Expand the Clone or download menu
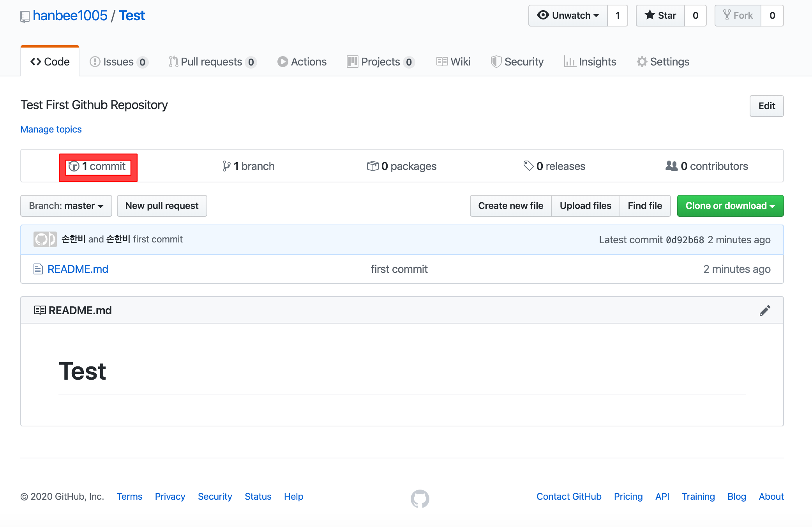 [x=730, y=206]
